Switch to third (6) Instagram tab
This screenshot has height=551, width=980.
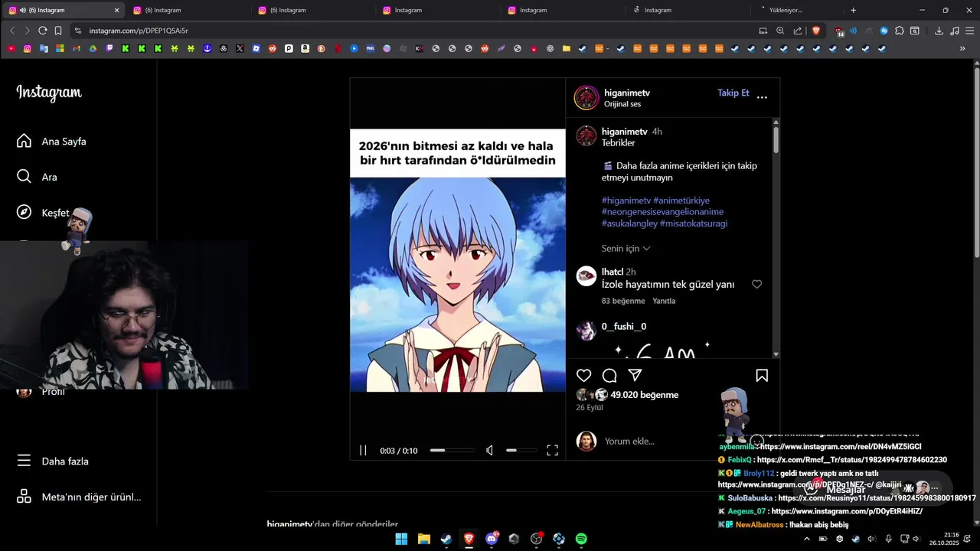pos(312,10)
